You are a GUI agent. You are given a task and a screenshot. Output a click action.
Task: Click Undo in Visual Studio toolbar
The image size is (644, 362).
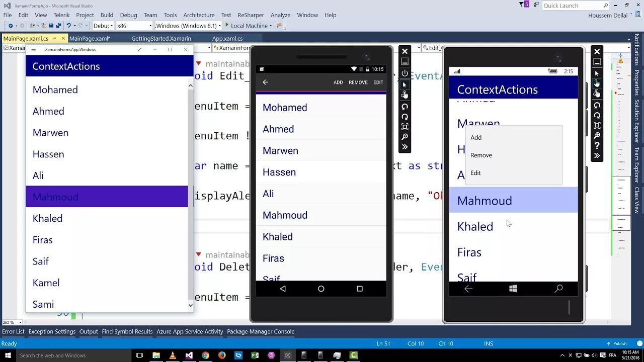[x=69, y=26]
